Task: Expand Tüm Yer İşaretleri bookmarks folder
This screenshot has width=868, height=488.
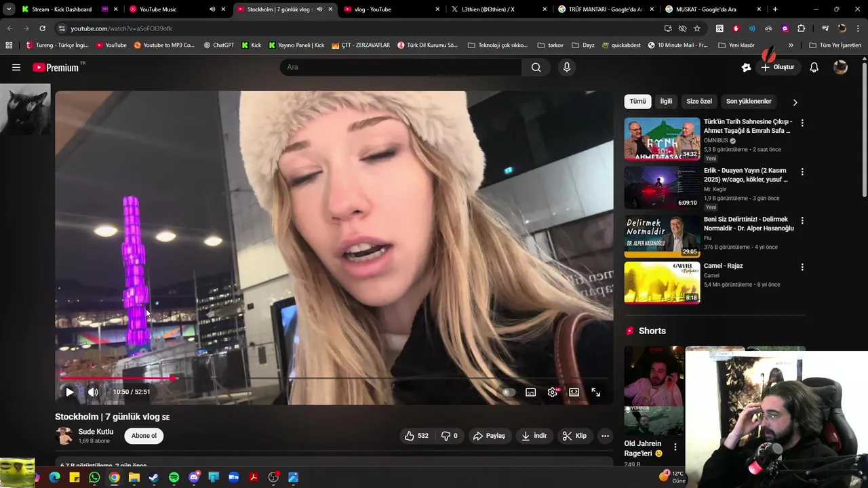Action: [835, 45]
